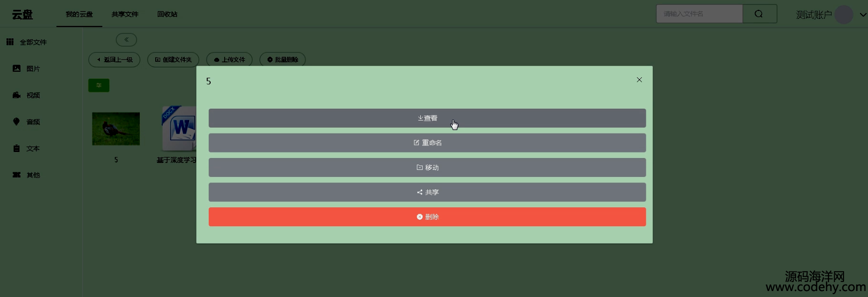
Task: Click the file name search field
Action: click(x=699, y=14)
